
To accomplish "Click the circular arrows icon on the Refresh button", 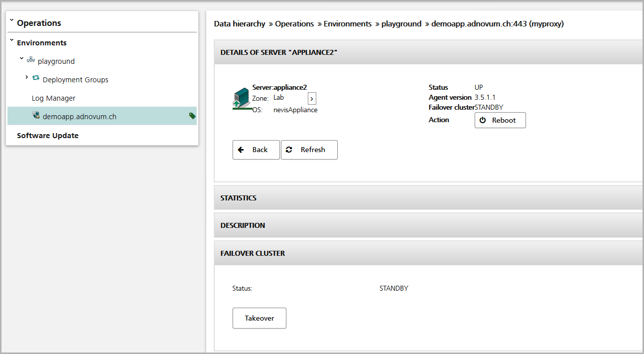I will click(289, 149).
